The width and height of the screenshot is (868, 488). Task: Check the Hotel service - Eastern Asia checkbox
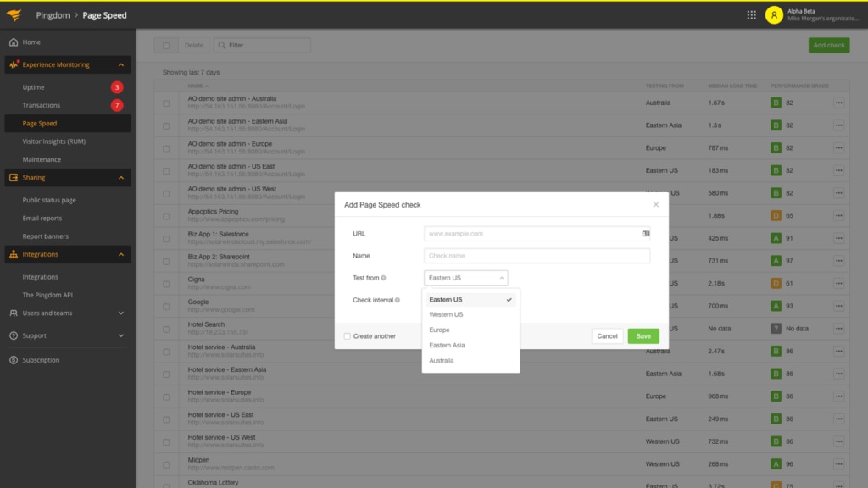(x=166, y=374)
